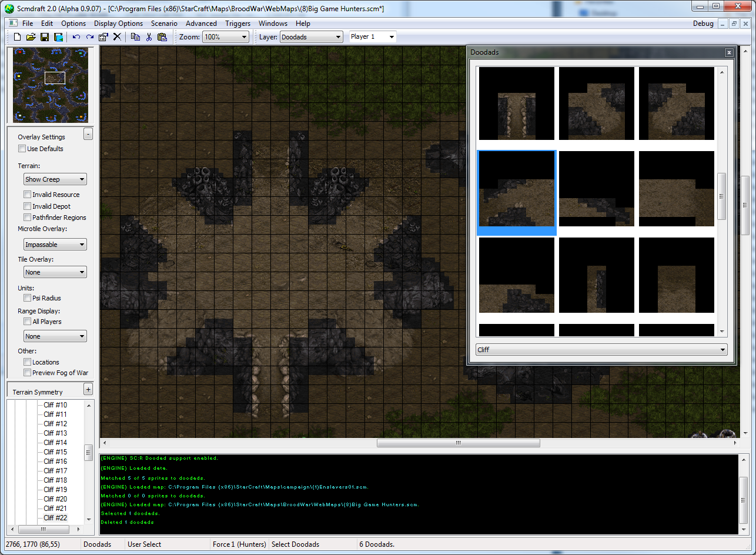Click 'Deleted 1 doodads' log line
Screen dimensions: 756x555
tap(128, 522)
